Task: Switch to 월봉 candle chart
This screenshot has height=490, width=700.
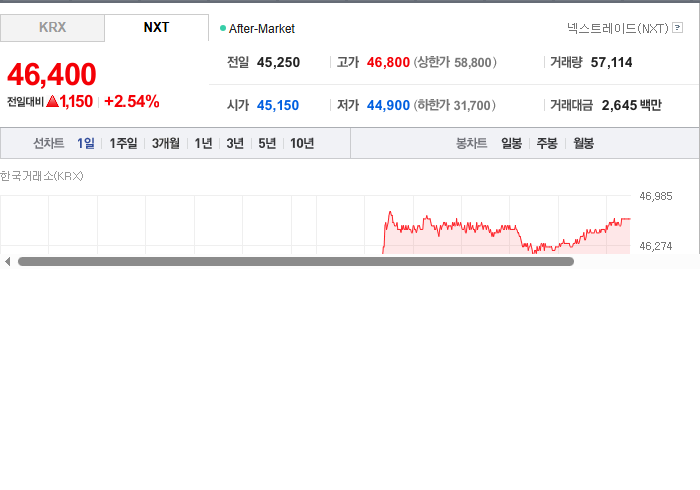Action: coord(583,143)
